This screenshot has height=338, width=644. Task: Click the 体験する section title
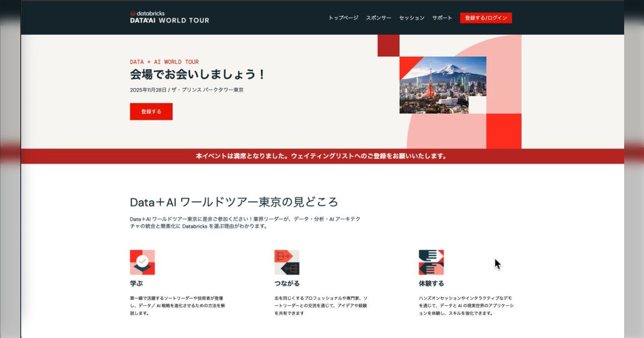coord(431,283)
